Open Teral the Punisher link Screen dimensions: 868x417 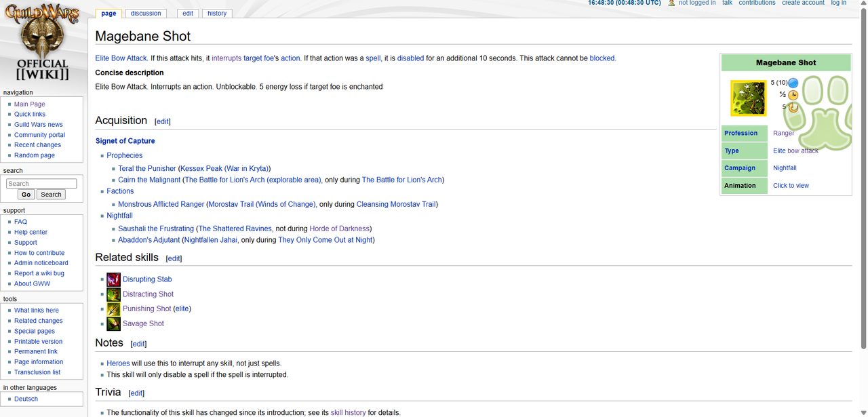(147, 169)
